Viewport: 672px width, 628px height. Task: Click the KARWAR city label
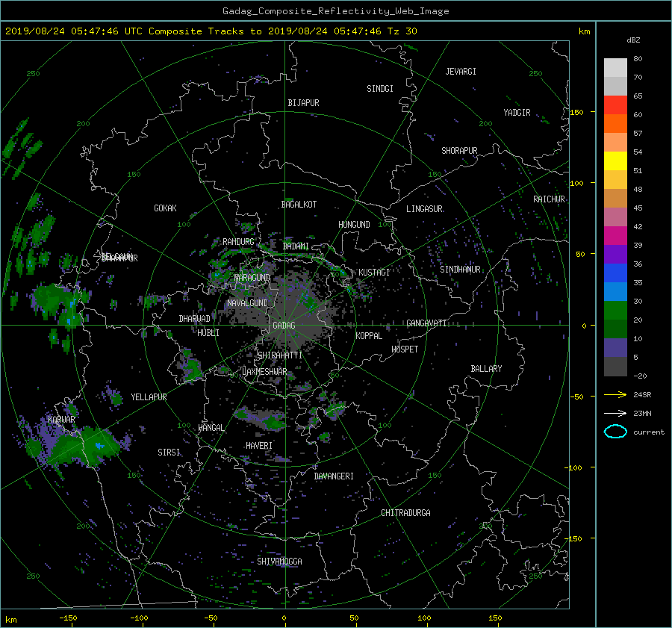click(x=61, y=419)
